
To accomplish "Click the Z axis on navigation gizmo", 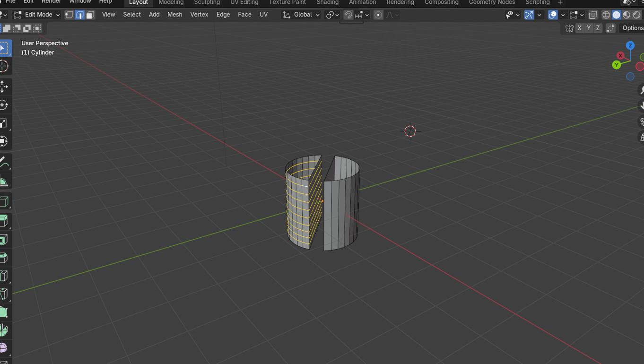I will tap(630, 45).
